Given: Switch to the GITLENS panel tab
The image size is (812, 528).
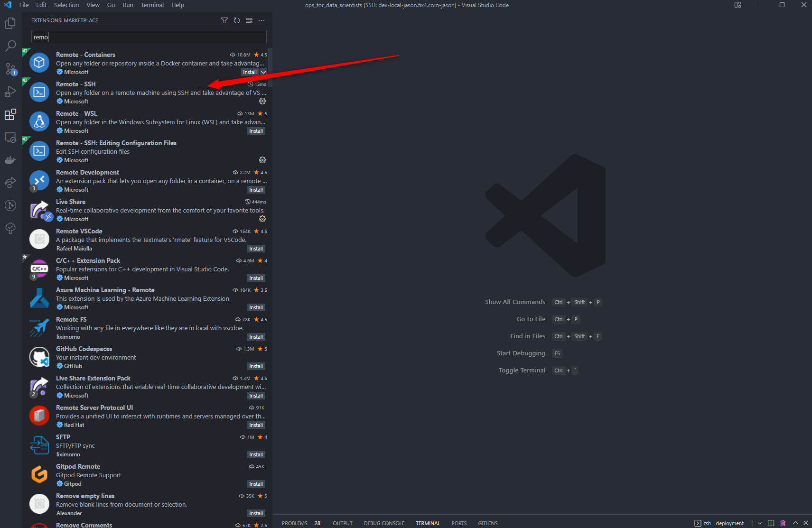Looking at the screenshot, I should coord(488,523).
